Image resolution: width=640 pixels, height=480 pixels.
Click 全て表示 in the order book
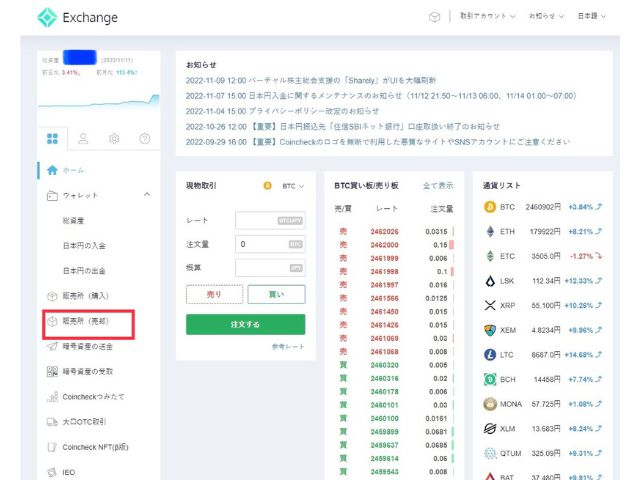438,186
